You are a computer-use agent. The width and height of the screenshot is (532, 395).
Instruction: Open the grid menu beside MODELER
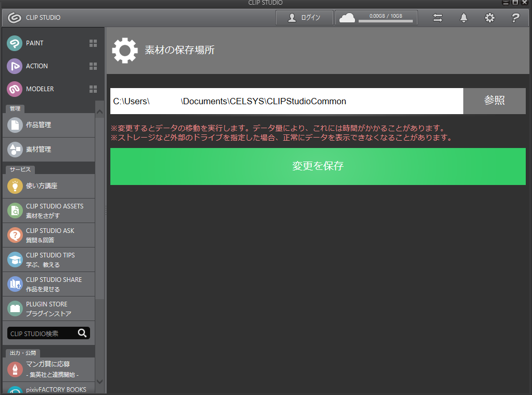(93, 89)
